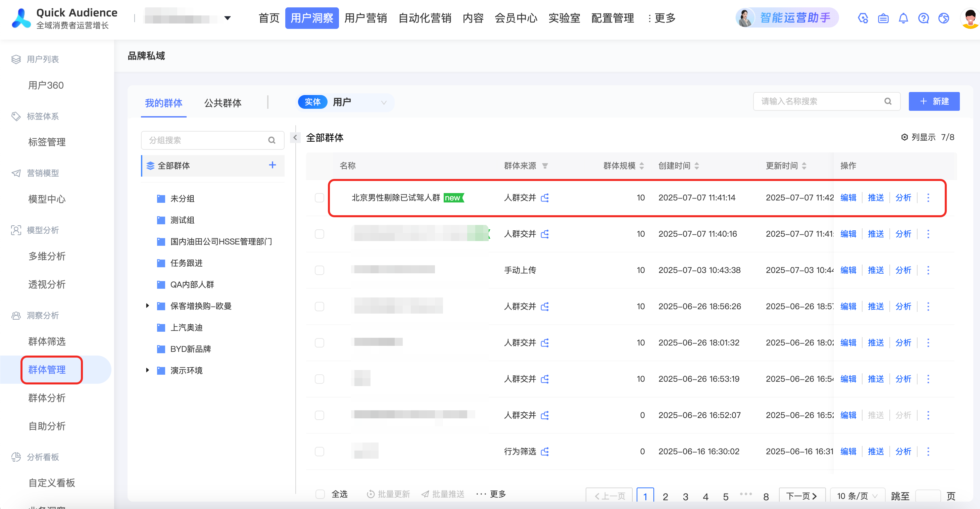Select 国内油田公司HSSE管理部门 folder
Viewport: 980px width, 509px height.
pyautogui.click(x=221, y=241)
